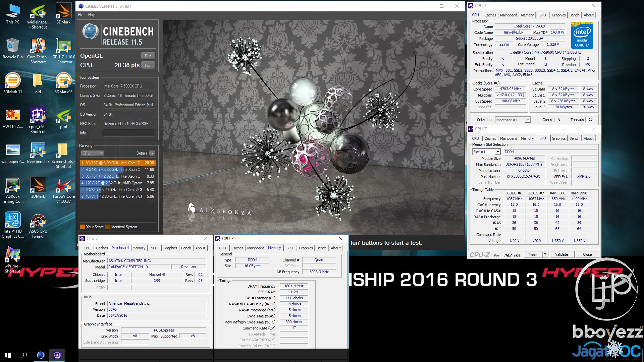Open the Tools dropdown arrow in CPU-Z
This screenshot has width=644, height=362.
pos(545,254)
